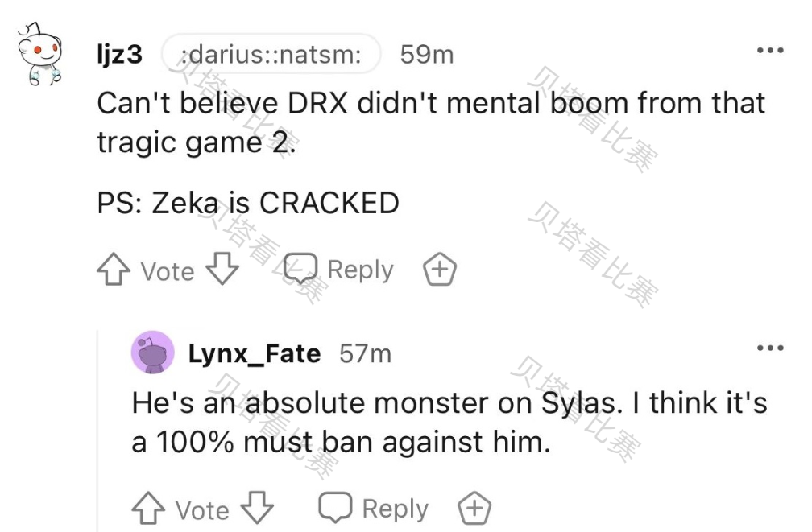Open the three-dot menu on Lynx_Fate's reply
Screen dimensions: 812x532
click(x=770, y=348)
